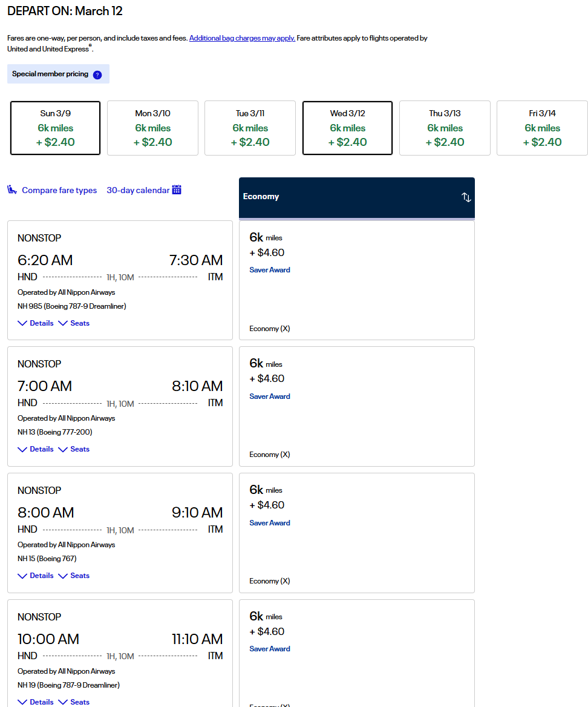Select the Sun 3/9 date tab
588x707 pixels.
pos(55,128)
